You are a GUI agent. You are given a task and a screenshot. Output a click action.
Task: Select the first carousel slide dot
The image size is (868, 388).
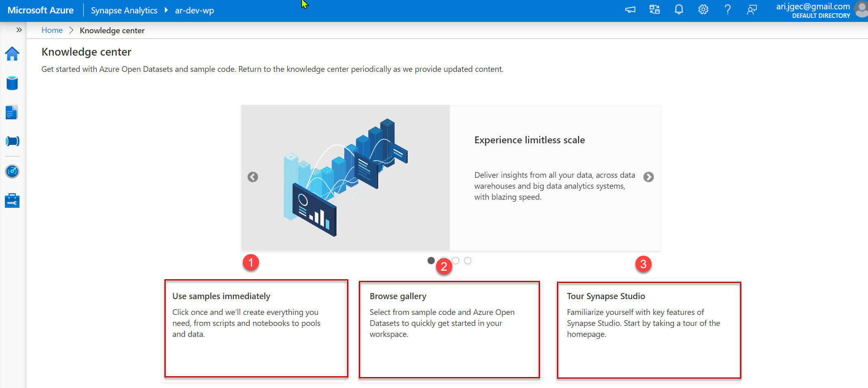click(431, 261)
